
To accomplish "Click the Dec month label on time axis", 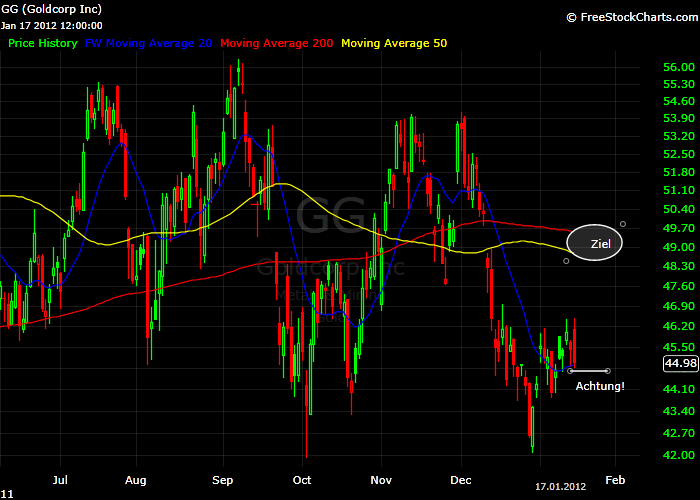I will tap(461, 480).
